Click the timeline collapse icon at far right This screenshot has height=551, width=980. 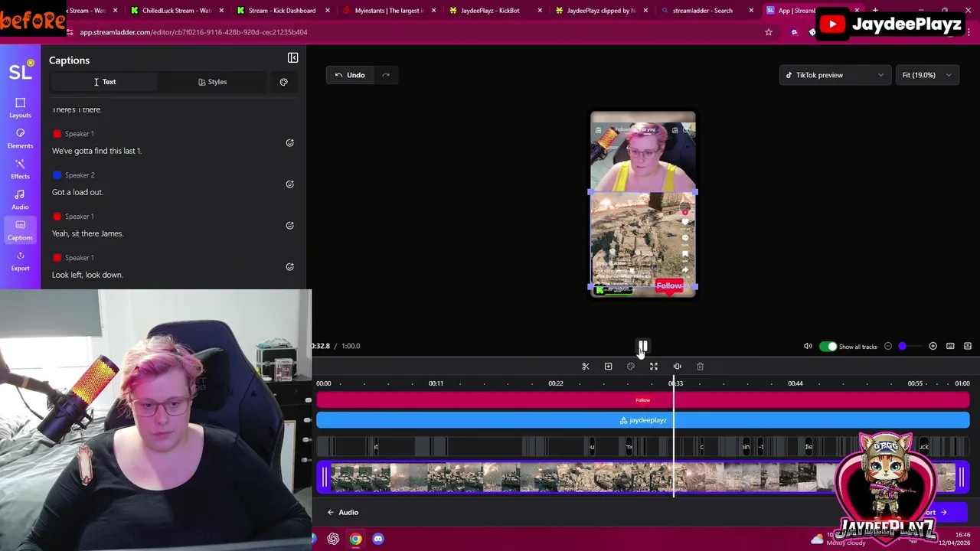coord(968,347)
